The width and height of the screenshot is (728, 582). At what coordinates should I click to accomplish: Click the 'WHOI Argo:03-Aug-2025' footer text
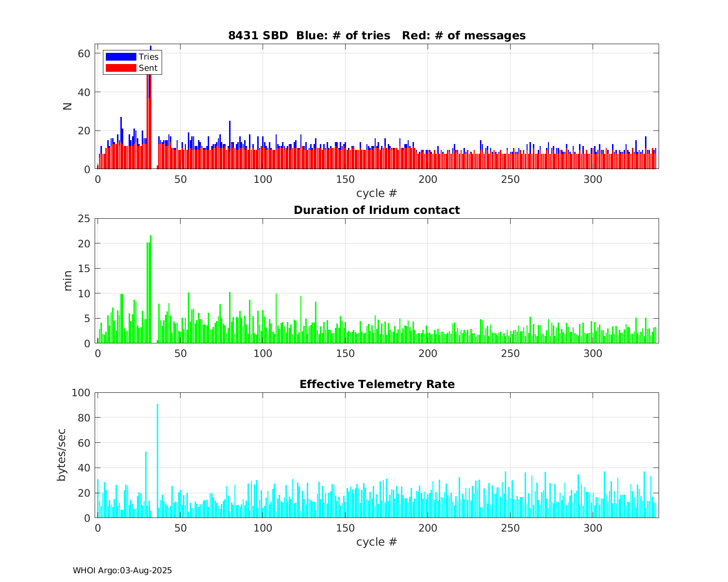(x=122, y=570)
